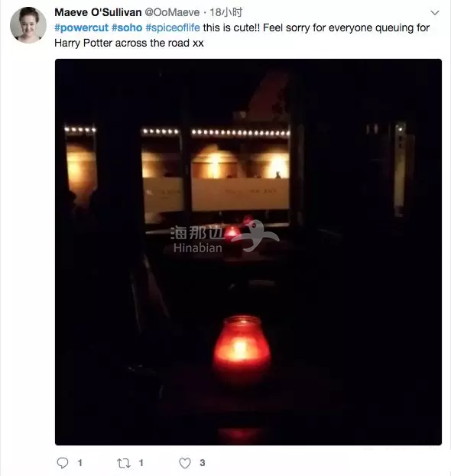This screenshot has height=476, width=451.
Task: Open the #soho hashtag
Action: pyautogui.click(x=127, y=28)
